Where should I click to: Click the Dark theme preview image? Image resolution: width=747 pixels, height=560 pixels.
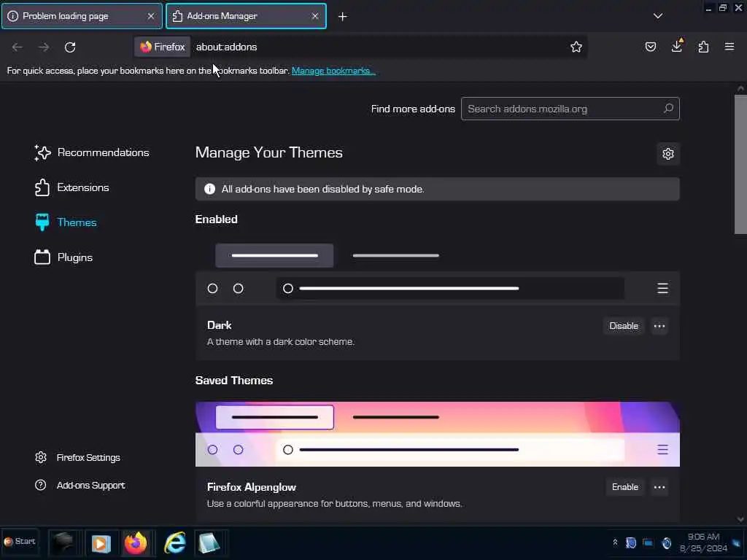pyautogui.click(x=438, y=273)
